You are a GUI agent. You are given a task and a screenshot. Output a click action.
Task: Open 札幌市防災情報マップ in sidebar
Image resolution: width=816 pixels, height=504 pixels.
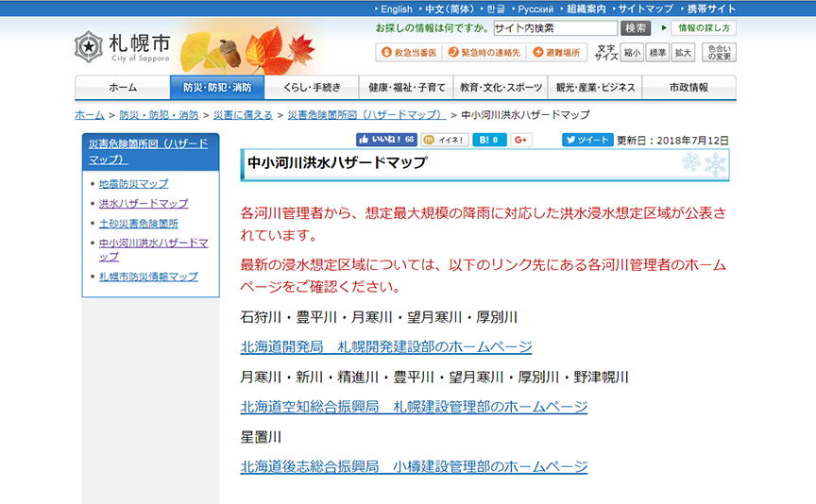[x=148, y=277]
